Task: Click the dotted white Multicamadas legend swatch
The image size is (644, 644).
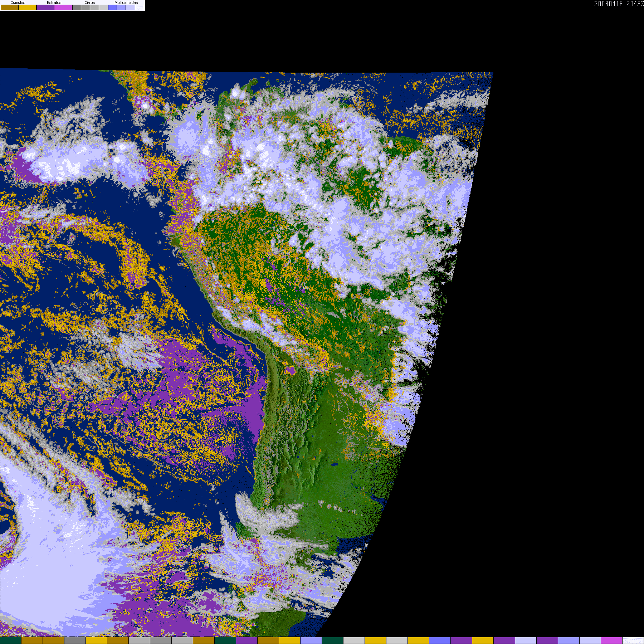Action: (x=140, y=7)
